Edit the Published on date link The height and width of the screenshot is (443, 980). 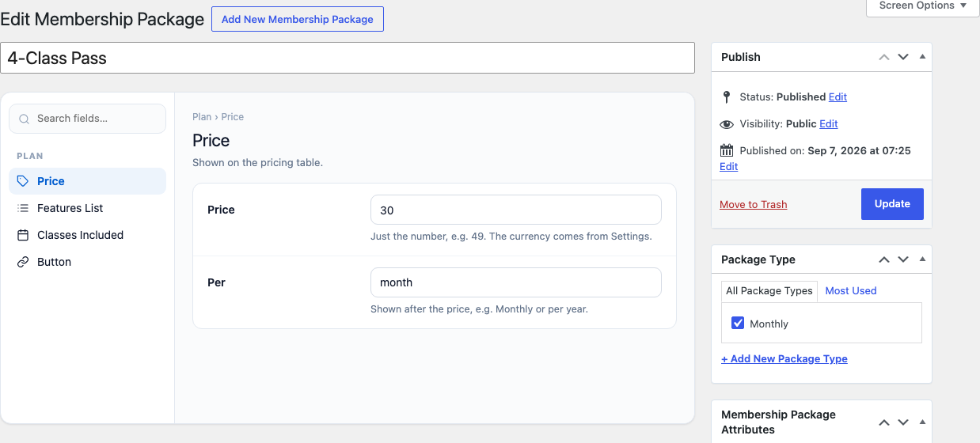(728, 167)
